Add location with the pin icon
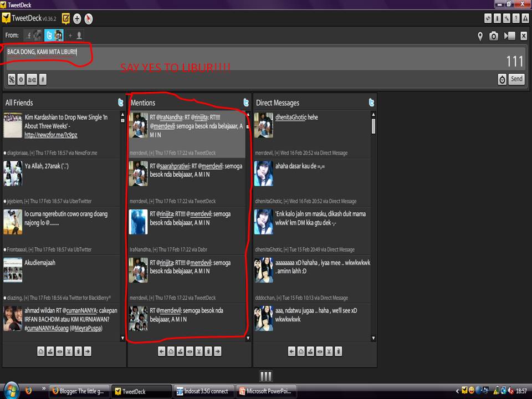The image size is (532, 399). (480, 36)
